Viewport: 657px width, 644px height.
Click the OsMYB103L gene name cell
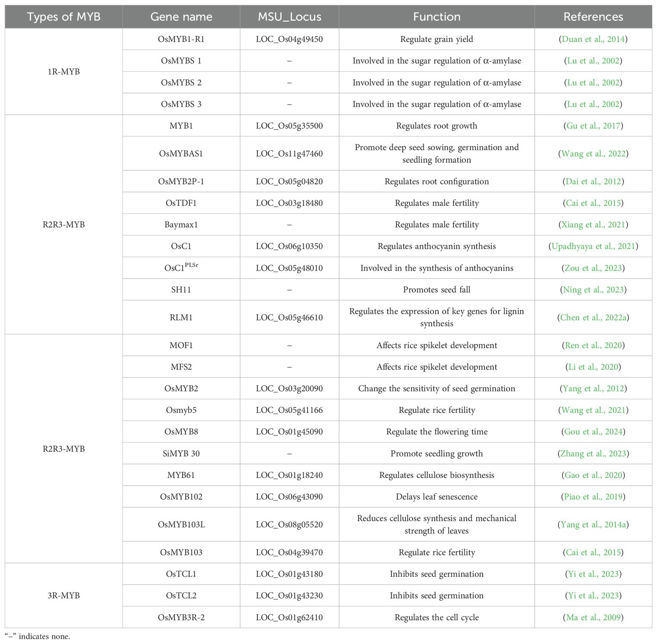[x=181, y=525]
